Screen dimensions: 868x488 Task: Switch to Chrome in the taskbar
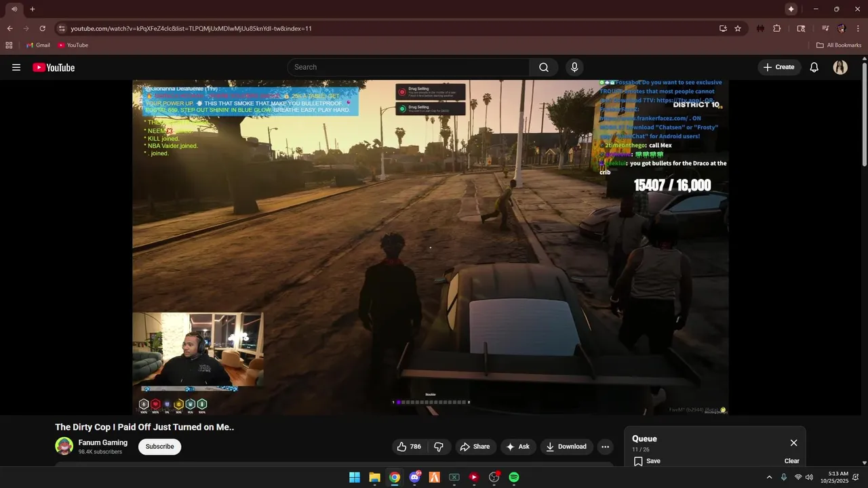coord(395,477)
